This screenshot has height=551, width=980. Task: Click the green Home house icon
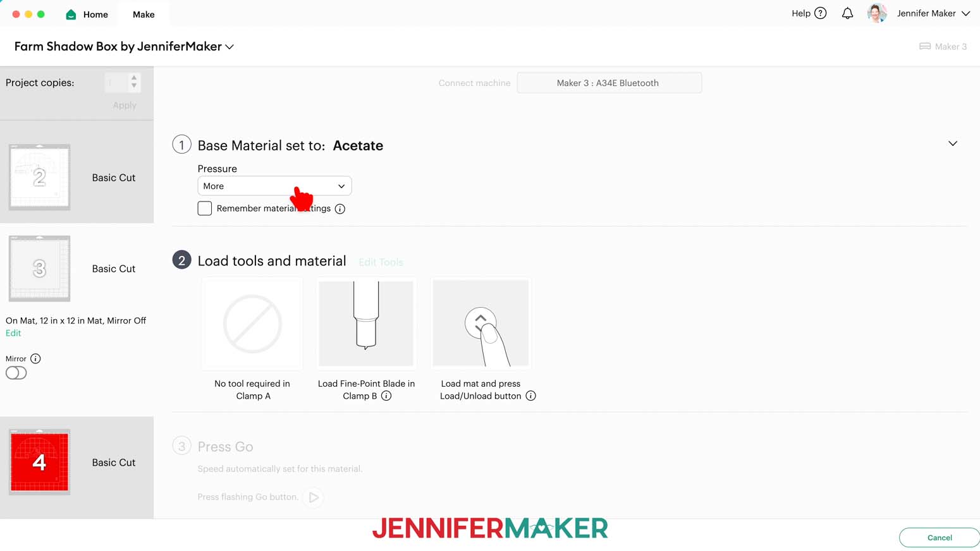click(71, 15)
